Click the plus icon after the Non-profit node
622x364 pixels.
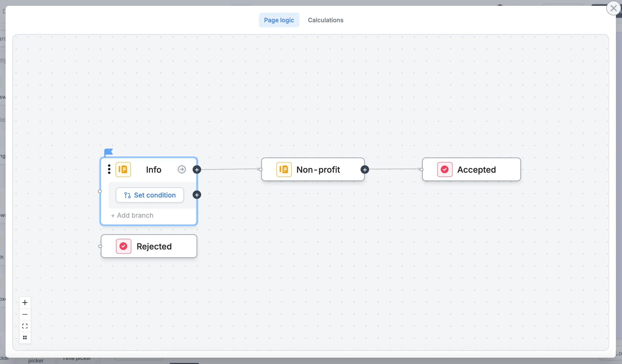point(365,169)
